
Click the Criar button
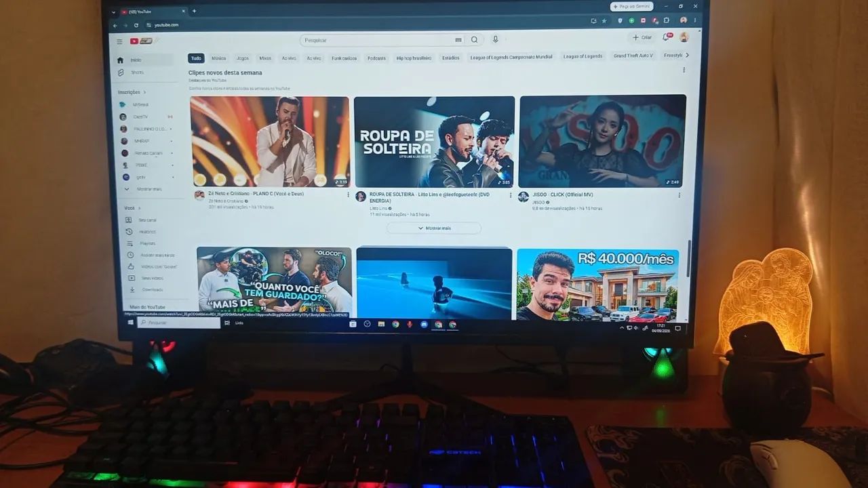[x=642, y=37]
